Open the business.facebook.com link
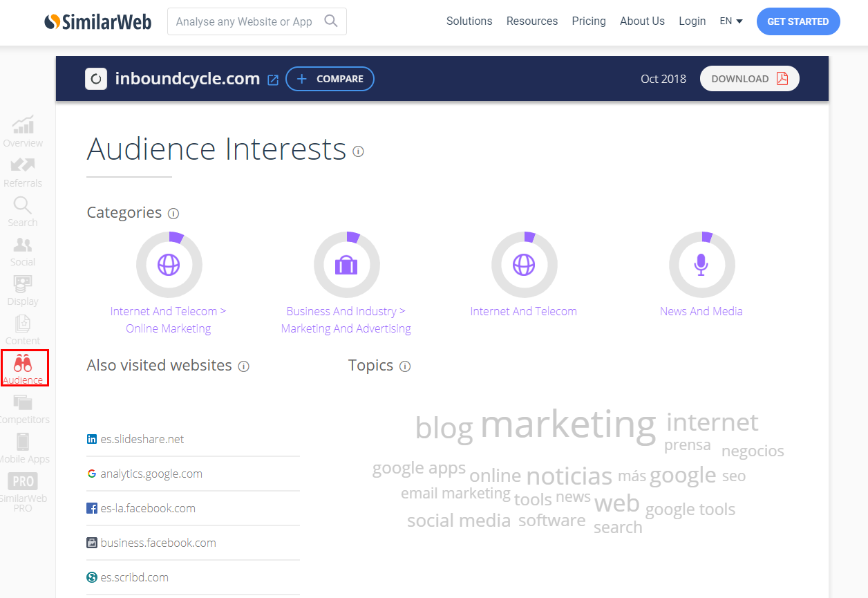 tap(158, 543)
